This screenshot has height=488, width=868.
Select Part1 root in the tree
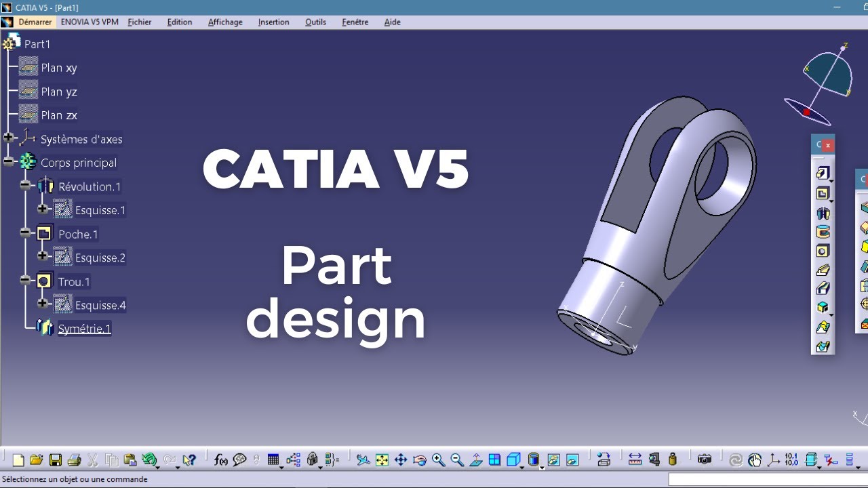click(37, 44)
